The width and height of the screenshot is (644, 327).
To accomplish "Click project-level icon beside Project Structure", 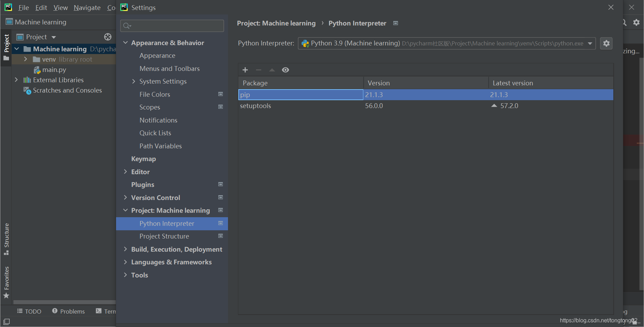I will tap(221, 236).
